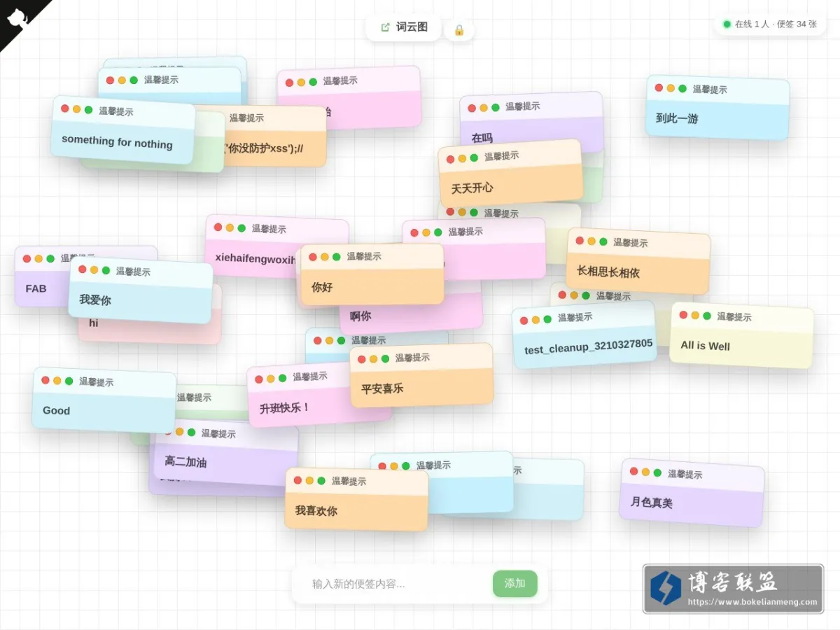
Task: Click yellow dot on 长相思长相依 note
Action: 591,241
